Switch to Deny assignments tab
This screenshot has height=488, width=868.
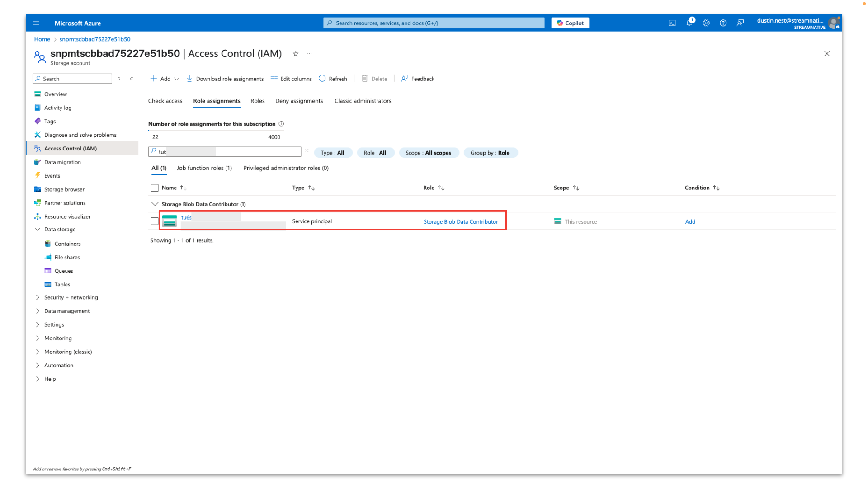coord(299,101)
